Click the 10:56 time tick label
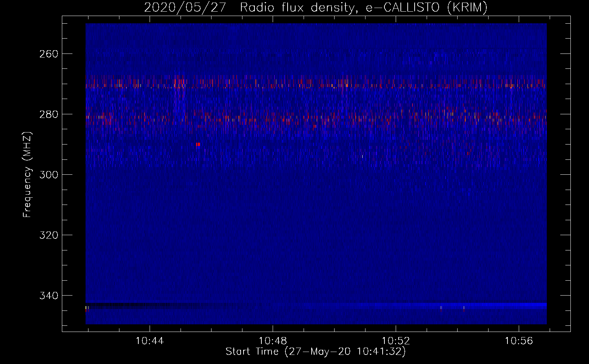 coord(519,341)
